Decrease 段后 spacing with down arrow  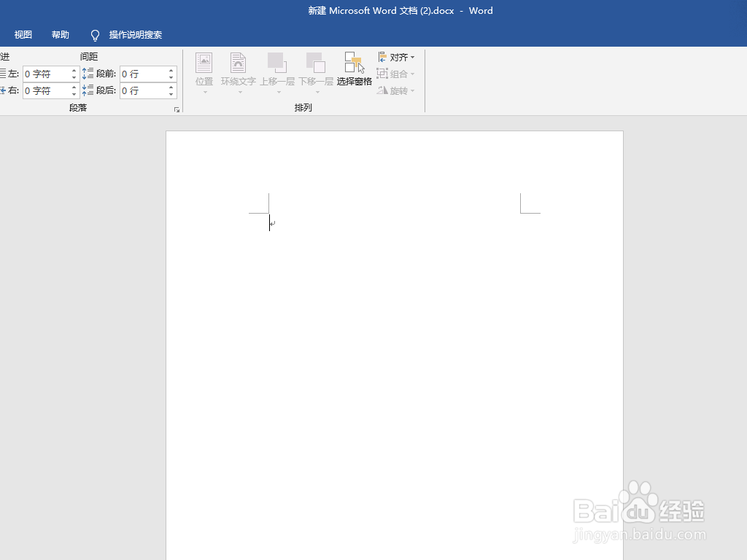click(x=171, y=94)
